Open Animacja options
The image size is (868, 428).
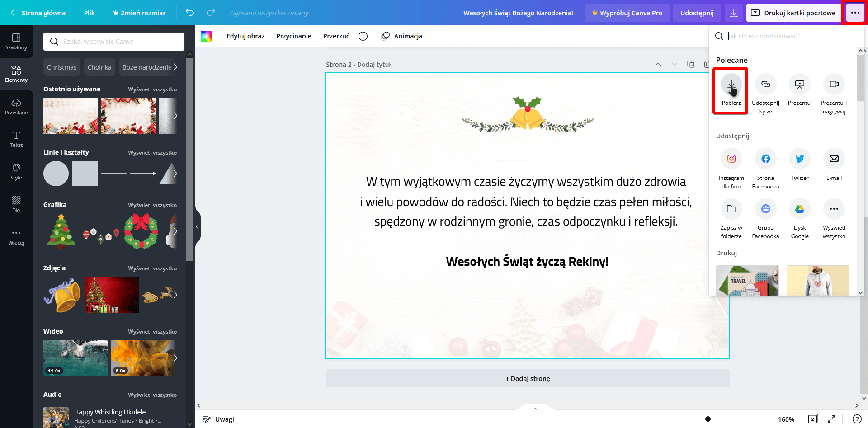tap(402, 36)
